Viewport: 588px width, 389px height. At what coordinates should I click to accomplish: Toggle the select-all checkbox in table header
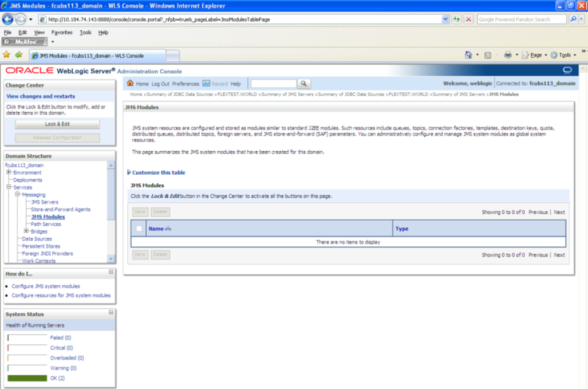139,229
